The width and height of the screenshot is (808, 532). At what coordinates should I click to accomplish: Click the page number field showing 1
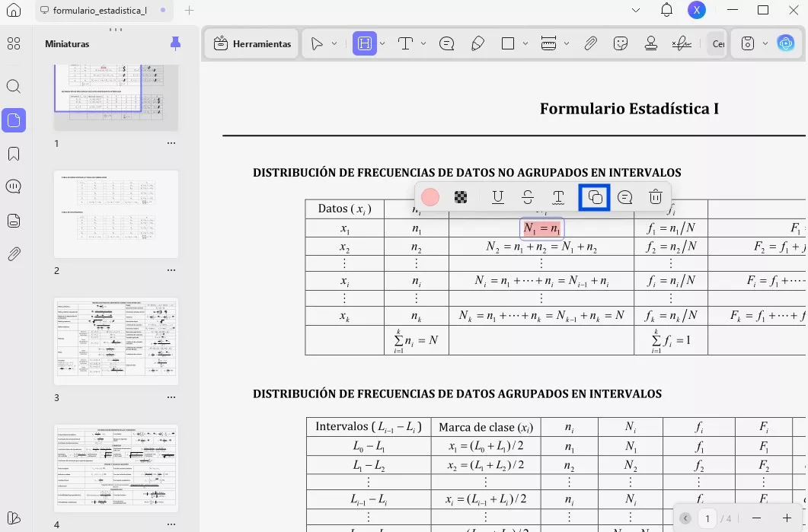[x=707, y=518]
